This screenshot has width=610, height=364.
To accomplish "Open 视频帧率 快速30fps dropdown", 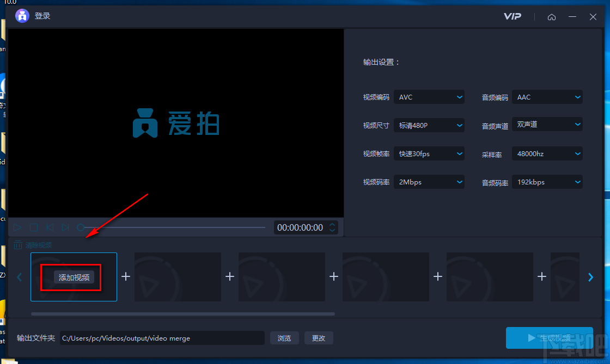I will (x=429, y=154).
